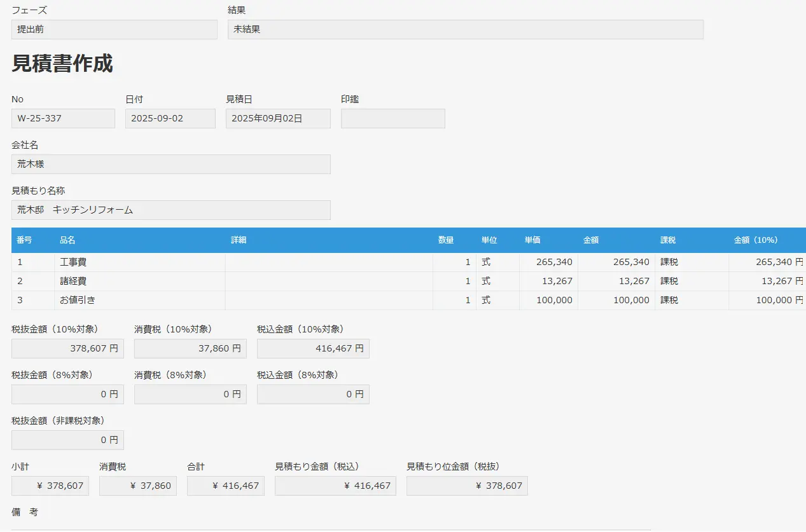The width and height of the screenshot is (806, 532).
Task: Select the 工事費 cell in row 1
Action: pyautogui.click(x=139, y=262)
